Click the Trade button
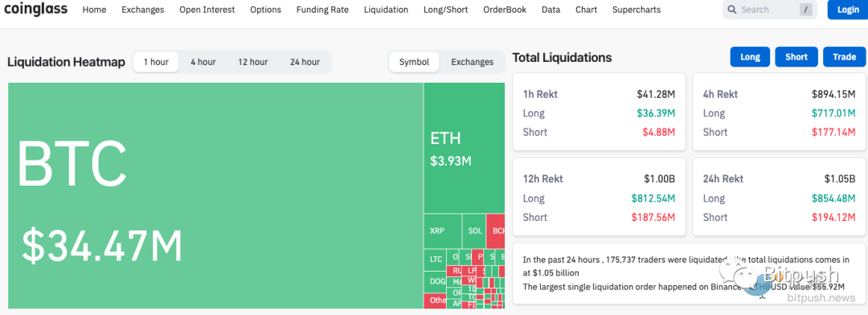This screenshot has height=315, width=868. [x=844, y=57]
